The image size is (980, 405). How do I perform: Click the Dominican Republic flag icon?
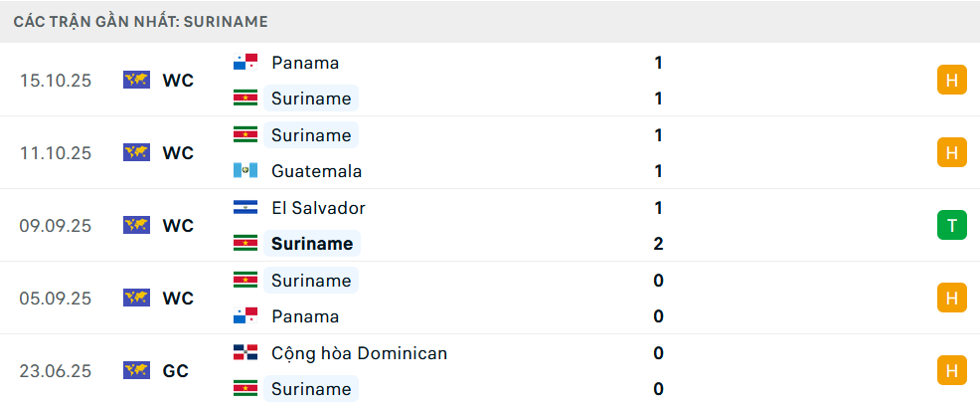tap(245, 353)
